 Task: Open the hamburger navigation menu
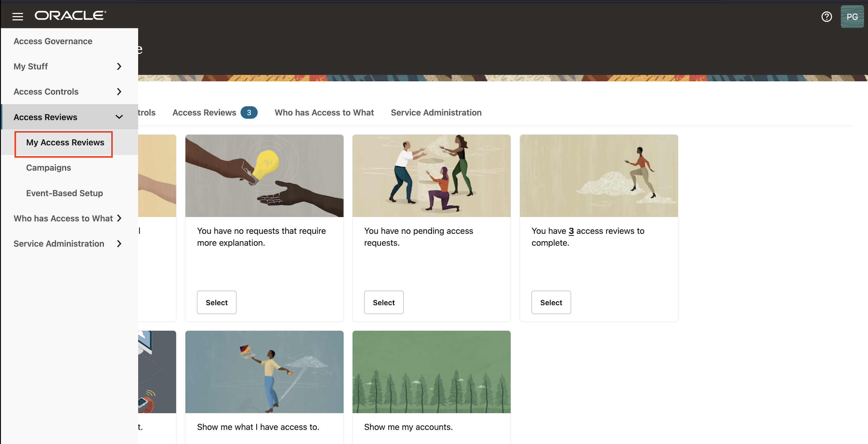click(x=17, y=16)
